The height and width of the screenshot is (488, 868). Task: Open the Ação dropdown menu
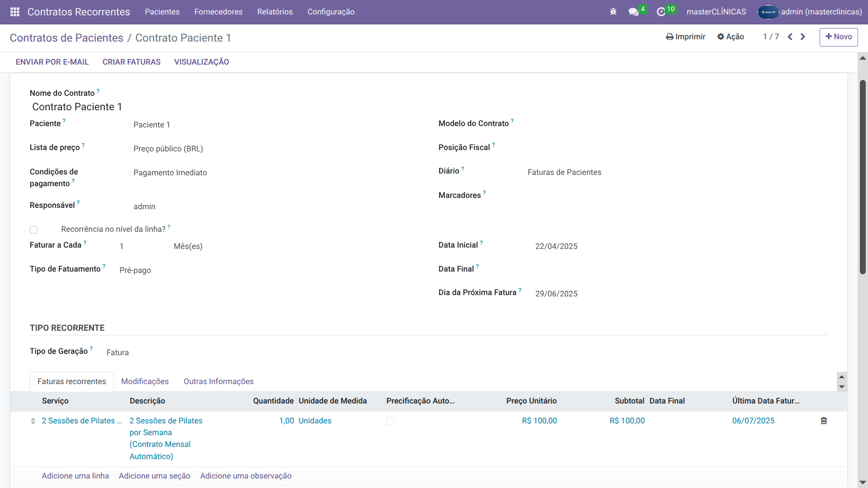pyautogui.click(x=731, y=37)
